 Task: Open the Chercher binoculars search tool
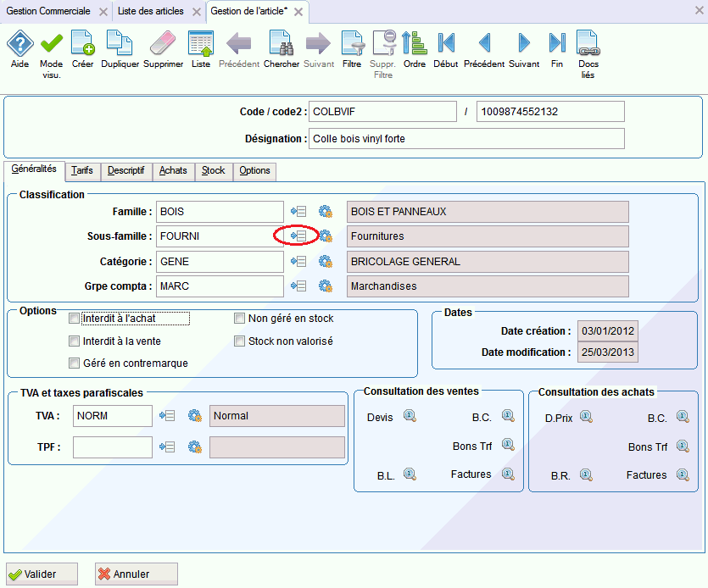[x=282, y=43]
